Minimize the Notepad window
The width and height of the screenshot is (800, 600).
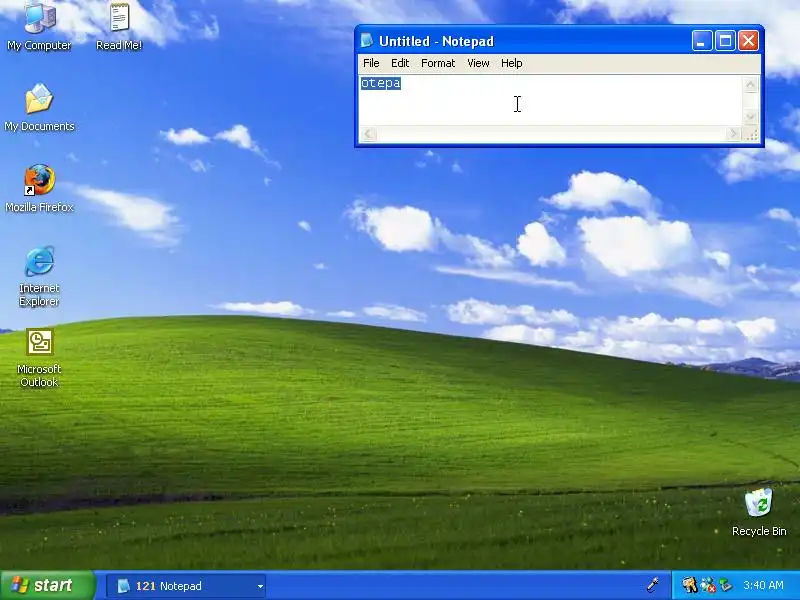[702, 41]
